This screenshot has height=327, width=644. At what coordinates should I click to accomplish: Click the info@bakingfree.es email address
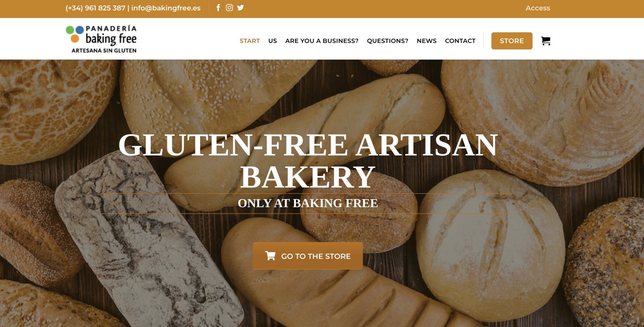tap(166, 8)
